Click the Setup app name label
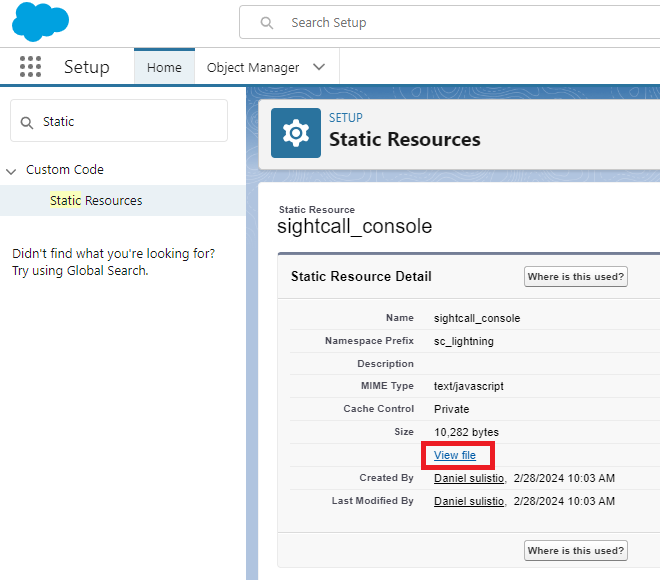 point(87,67)
